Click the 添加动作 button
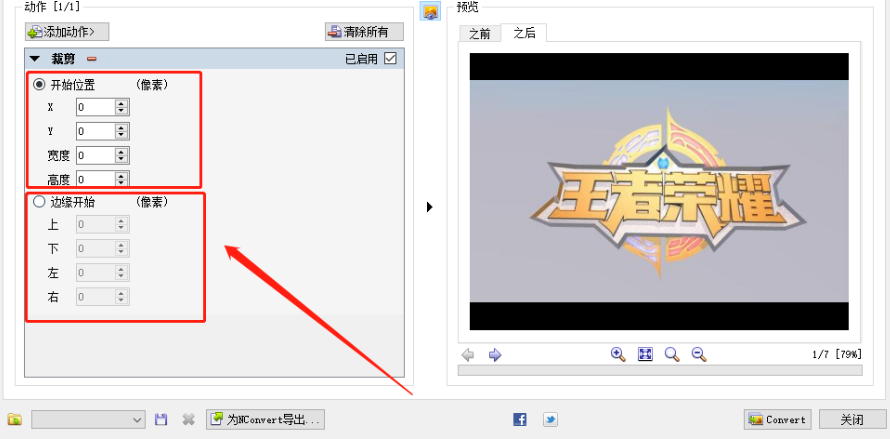Screen dimensions: 890x439 coord(67,32)
